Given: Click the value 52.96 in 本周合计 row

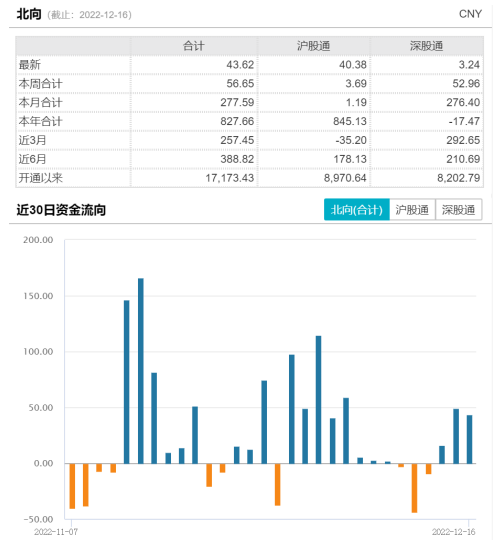Looking at the screenshot, I should 466,84.
